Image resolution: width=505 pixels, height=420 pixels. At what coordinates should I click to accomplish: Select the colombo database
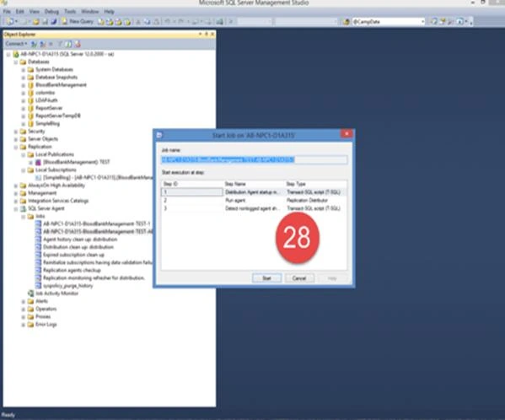click(45, 93)
